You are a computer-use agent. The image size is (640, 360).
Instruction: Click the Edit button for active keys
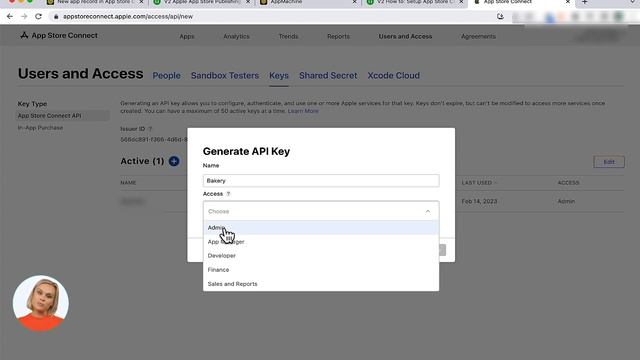point(609,162)
